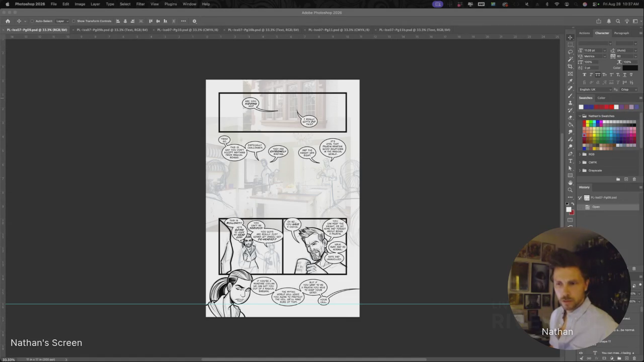The image size is (644, 362).
Task: Open the kerning Metrics dropdown
Action: 604,56
